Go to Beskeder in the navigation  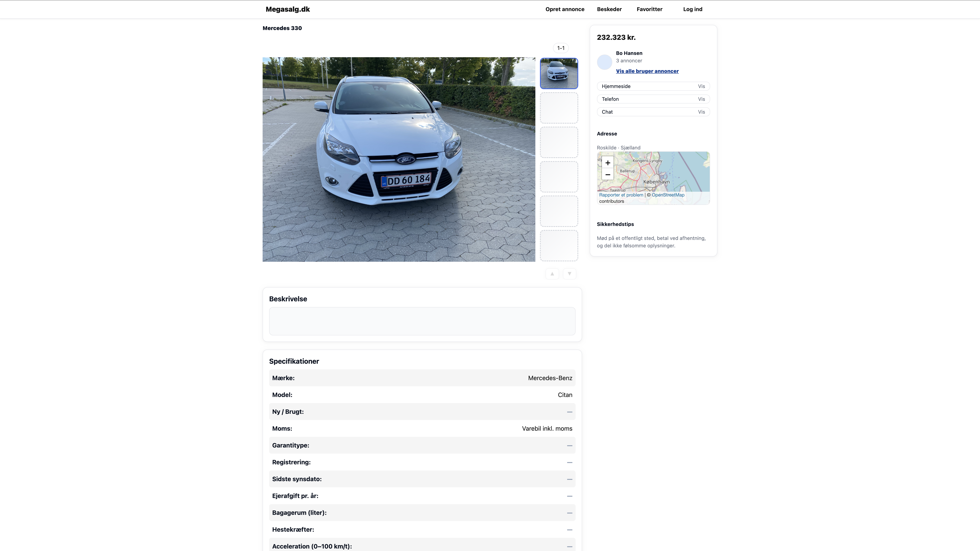click(609, 9)
